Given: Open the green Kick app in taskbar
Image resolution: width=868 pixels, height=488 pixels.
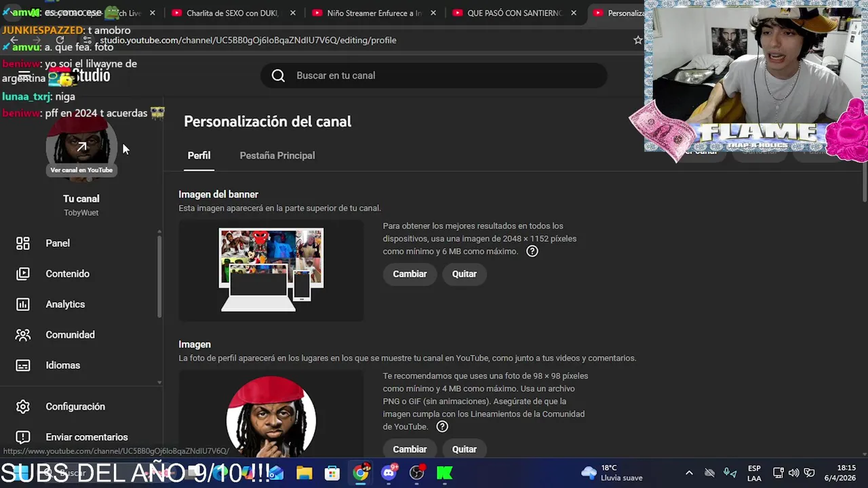Looking at the screenshot, I should [445, 472].
